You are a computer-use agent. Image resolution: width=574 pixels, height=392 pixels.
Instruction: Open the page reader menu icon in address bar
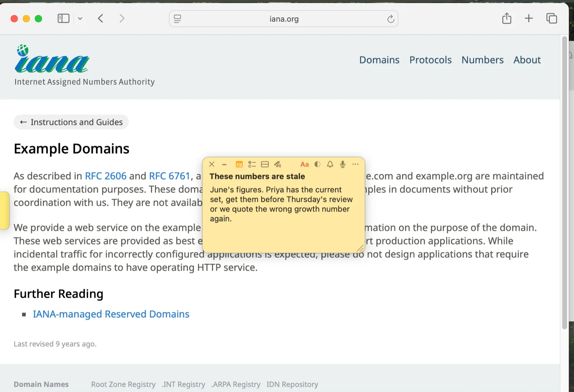click(x=178, y=19)
